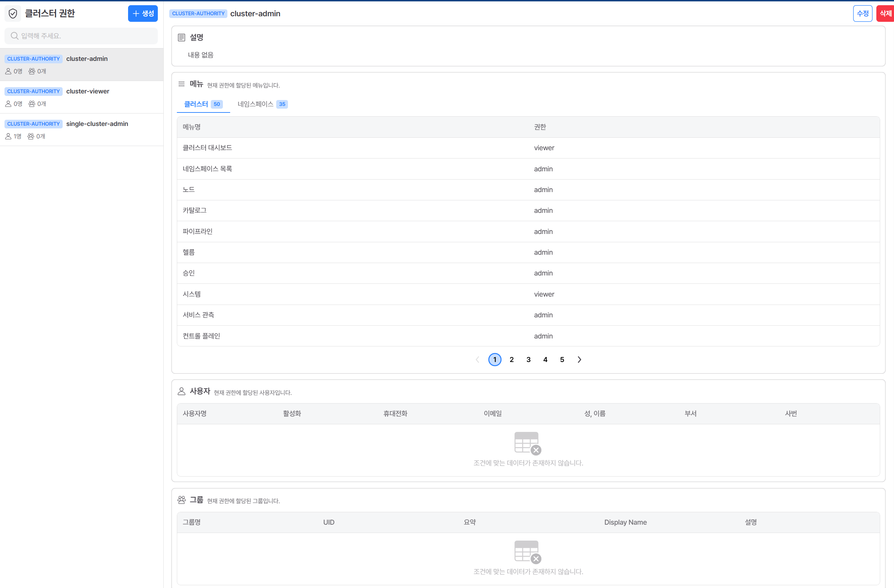Focus the 입력해 주세요 search field

click(x=81, y=36)
